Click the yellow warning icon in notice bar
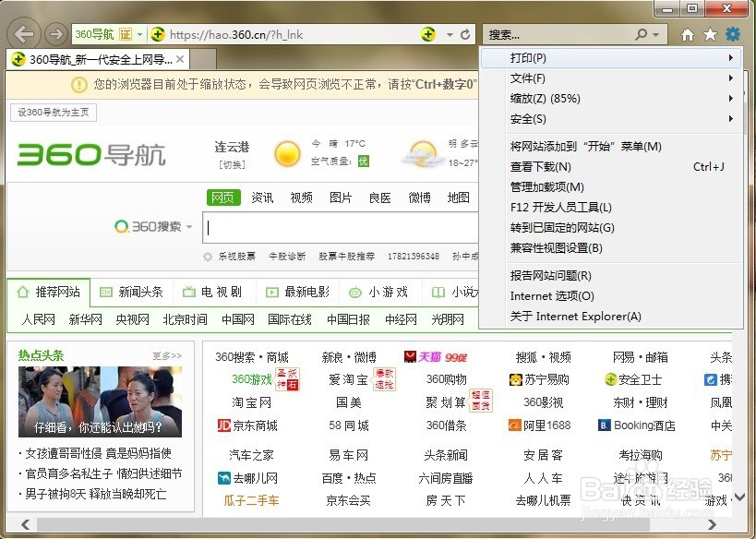 79,85
